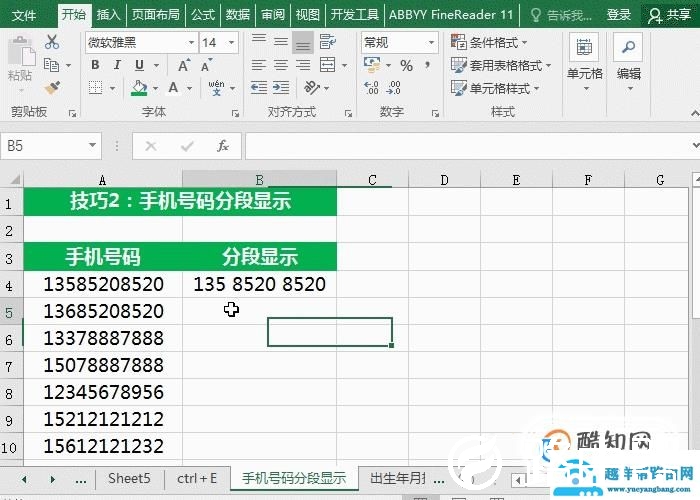Increase decimal places
Screen dimensions: 700x500
pyautogui.click(x=371, y=88)
